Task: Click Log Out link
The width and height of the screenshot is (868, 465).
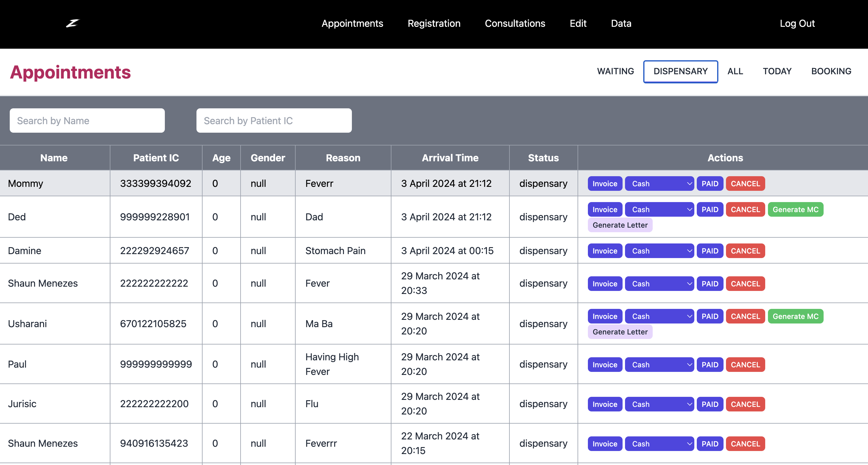Action: (x=797, y=23)
